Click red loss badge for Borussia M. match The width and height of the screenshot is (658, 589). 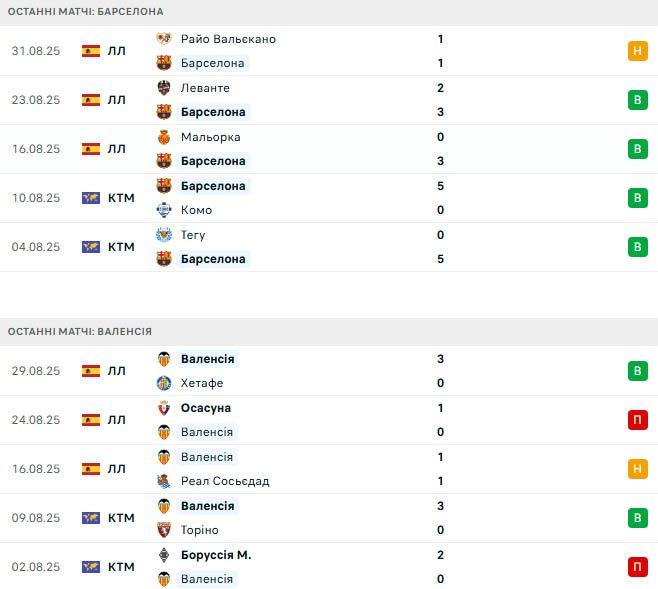point(637,567)
